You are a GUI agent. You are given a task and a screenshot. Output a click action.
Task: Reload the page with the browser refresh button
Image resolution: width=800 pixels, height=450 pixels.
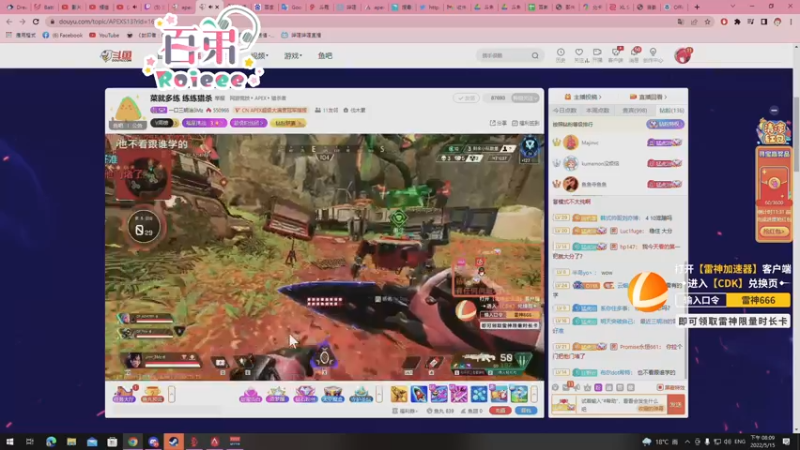tap(36, 22)
